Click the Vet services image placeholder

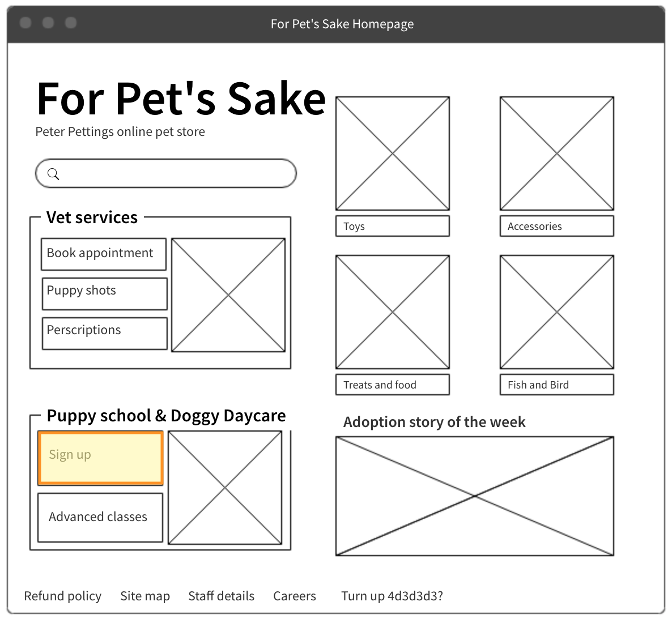coord(228,295)
